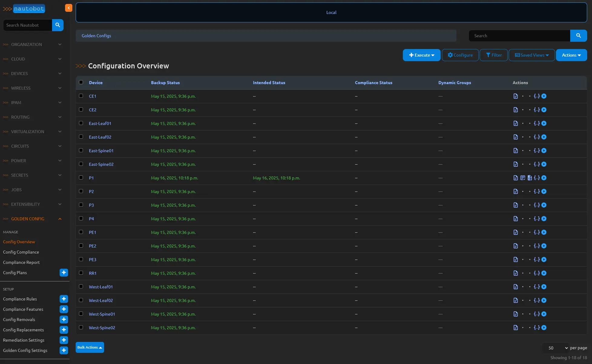Open Config Compliance in sidebar menu

[x=21, y=252]
